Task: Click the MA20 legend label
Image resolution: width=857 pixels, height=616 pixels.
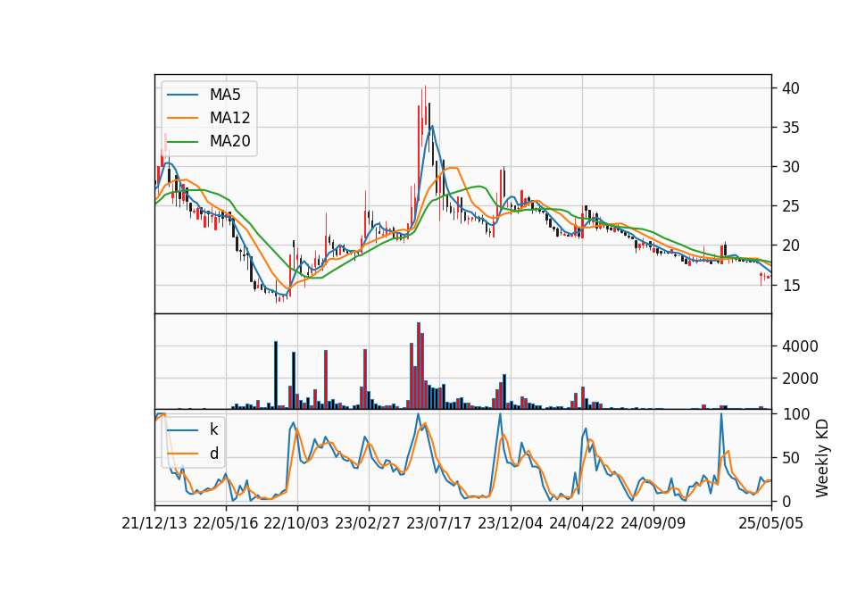Action: point(229,141)
